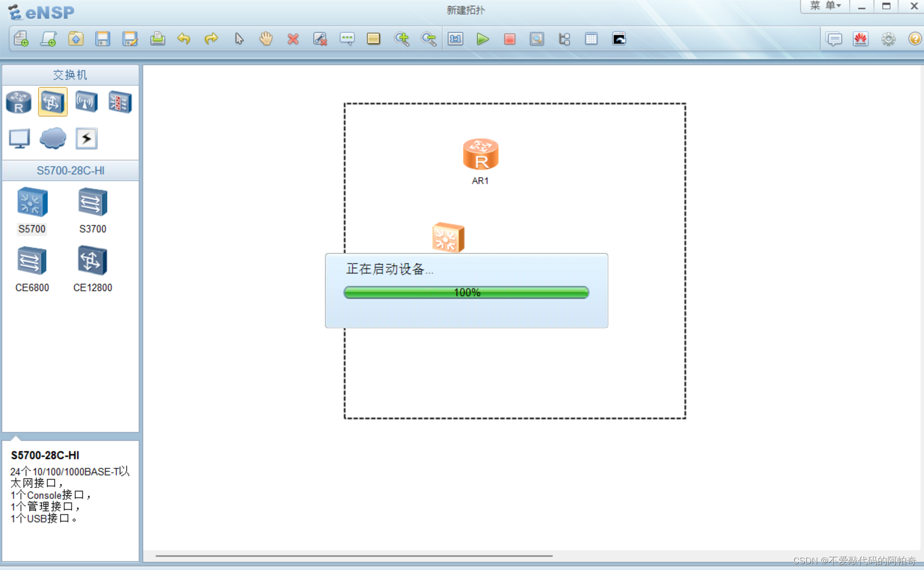Click the bold S5700-28C-HI description title
Image resolution: width=924 pixels, height=570 pixels.
point(45,456)
